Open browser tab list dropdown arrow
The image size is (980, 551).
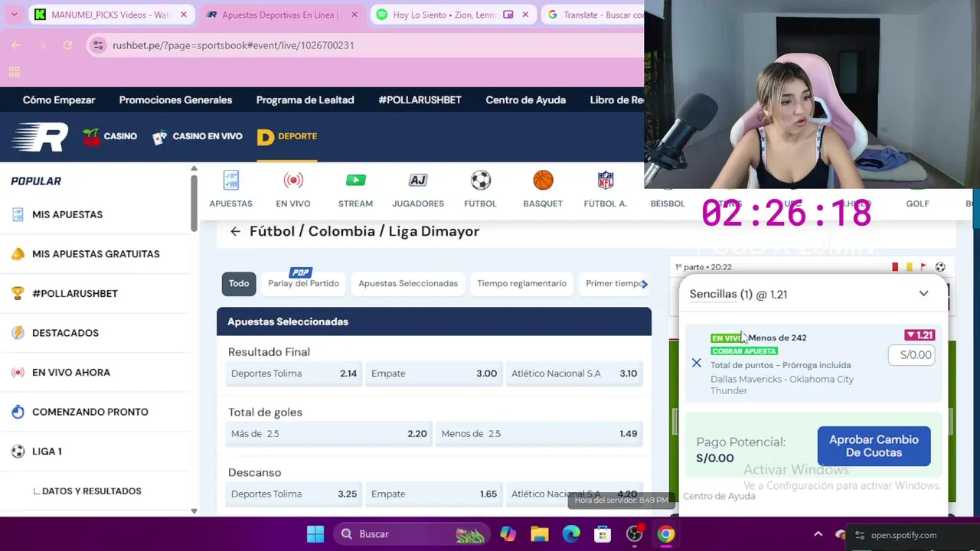14,15
